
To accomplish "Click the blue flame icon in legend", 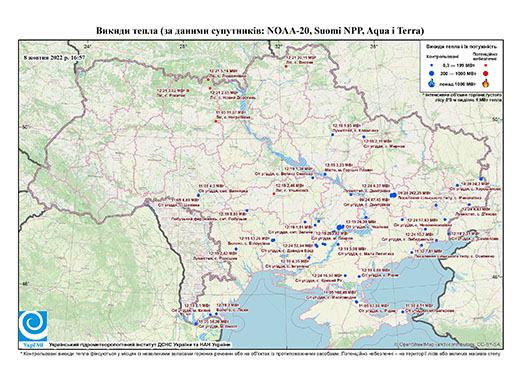I will click(432, 83).
